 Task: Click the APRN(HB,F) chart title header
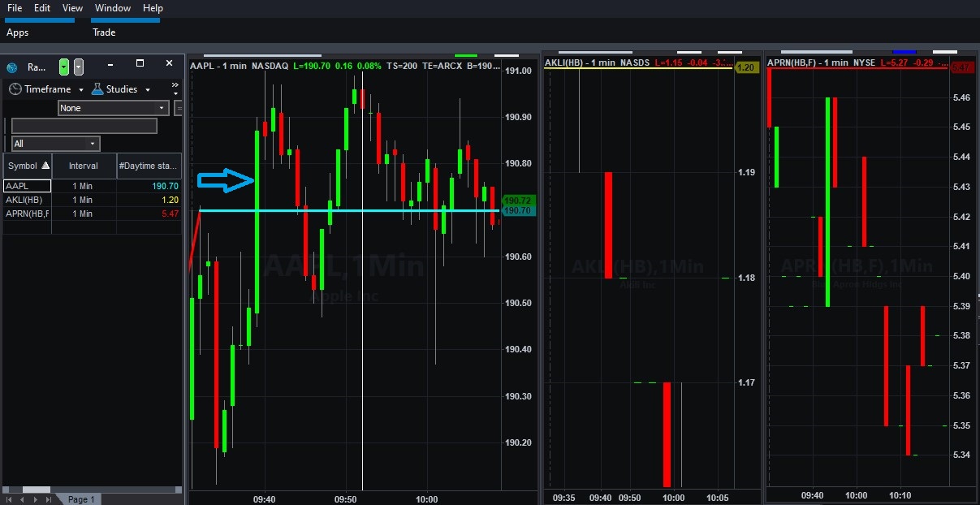(857, 63)
